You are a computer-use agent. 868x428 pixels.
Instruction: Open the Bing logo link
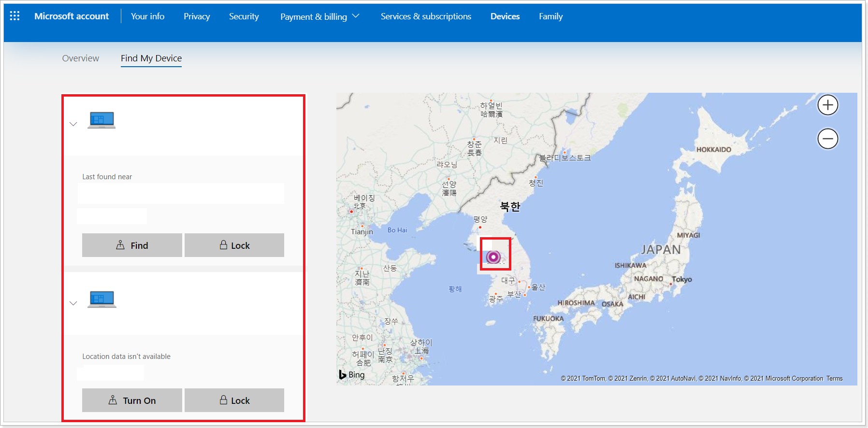click(352, 374)
